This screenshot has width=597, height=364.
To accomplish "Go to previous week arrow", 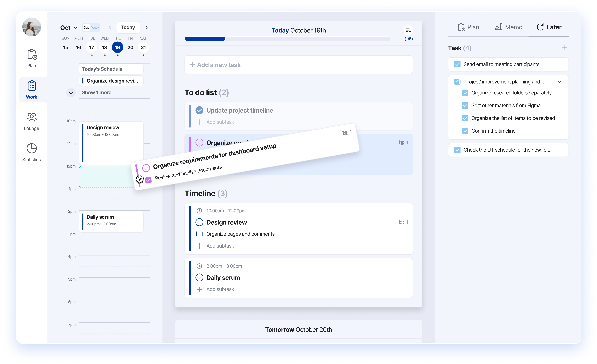I will (110, 27).
